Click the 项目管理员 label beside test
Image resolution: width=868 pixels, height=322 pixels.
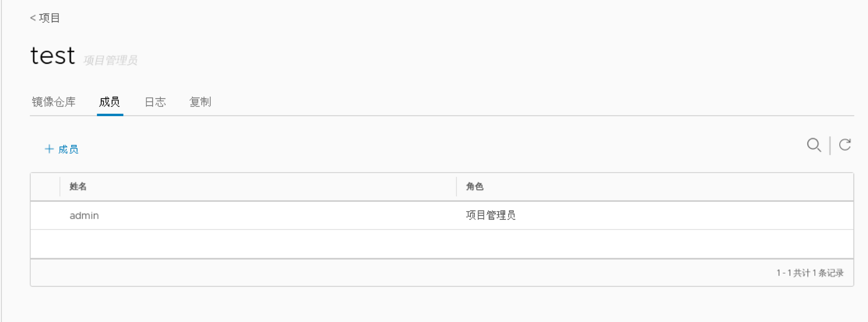(110, 61)
